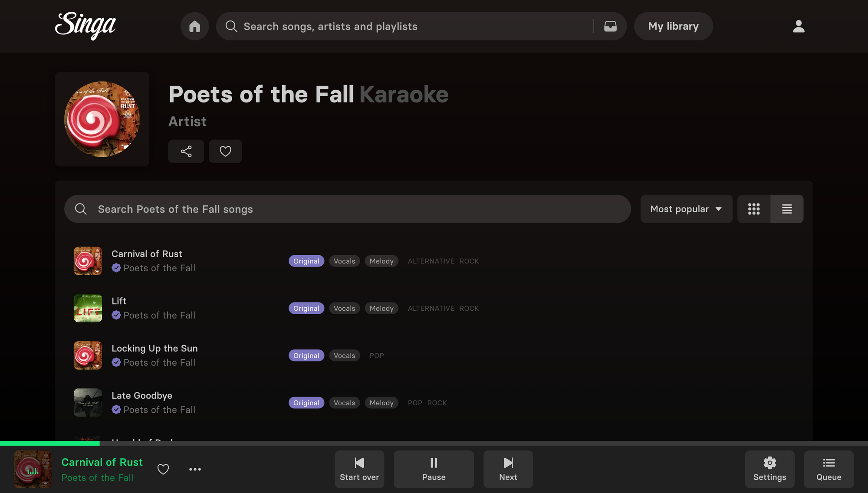Open the Queue panel
This screenshot has width=868, height=493.
829,469
